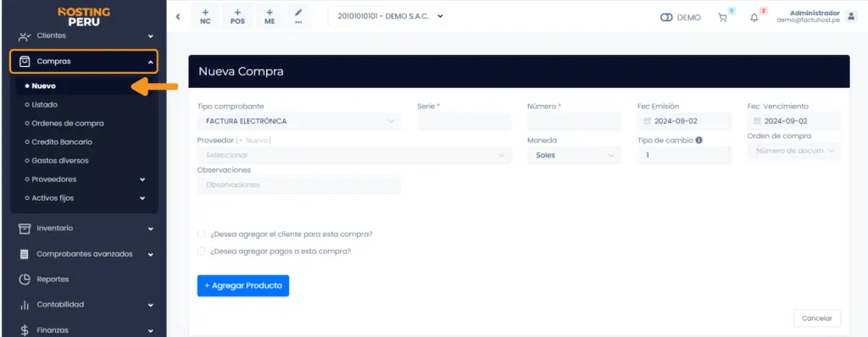Image resolution: width=868 pixels, height=337 pixels.
Task: Open the Orden de compra dropdown
Action: pyautogui.click(x=793, y=151)
